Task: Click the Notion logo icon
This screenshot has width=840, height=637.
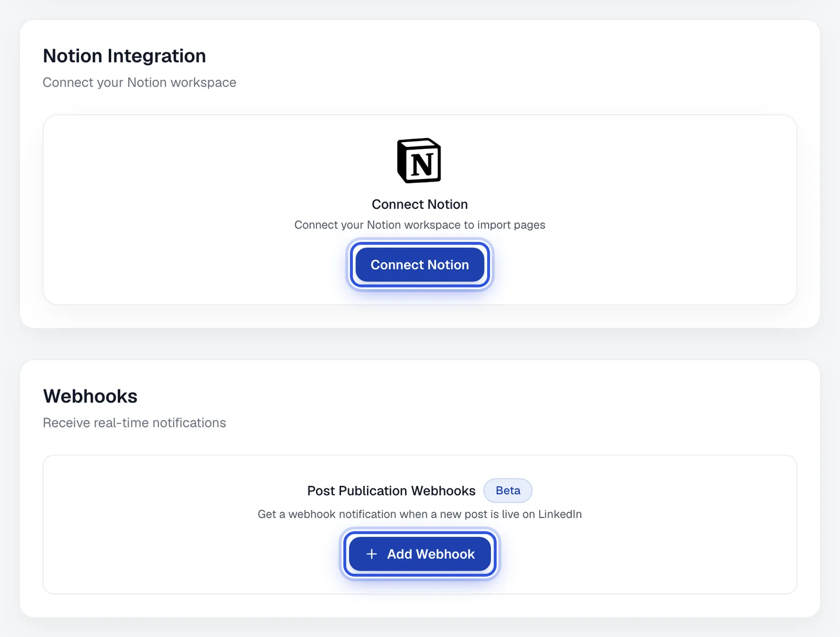Action: point(419,161)
